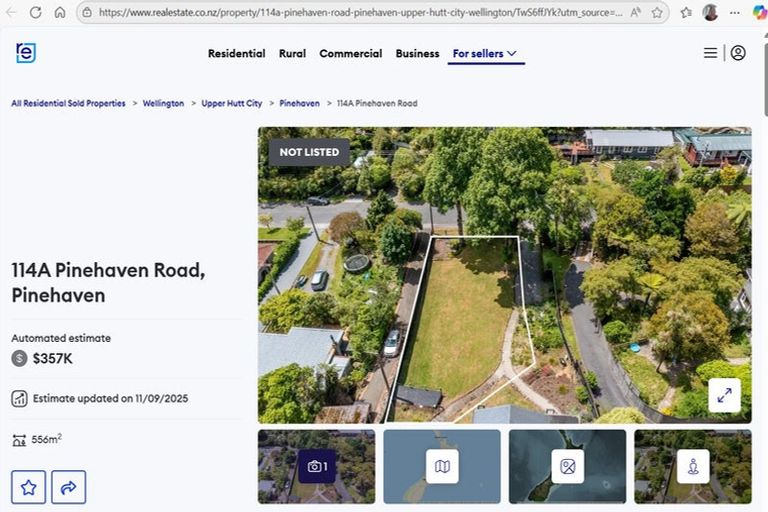Open the satellite imagery thumbnail
The image size is (768, 512).
[x=568, y=466]
